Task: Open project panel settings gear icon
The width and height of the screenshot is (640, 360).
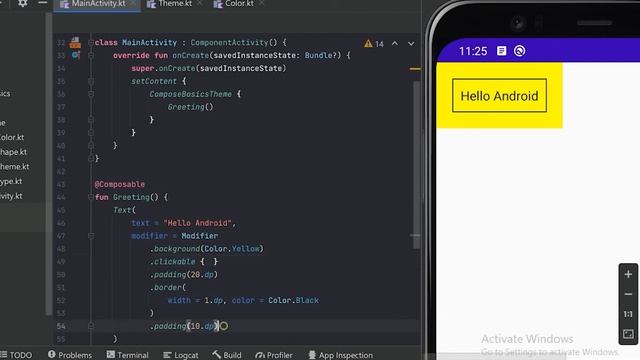Action: tap(22, 3)
